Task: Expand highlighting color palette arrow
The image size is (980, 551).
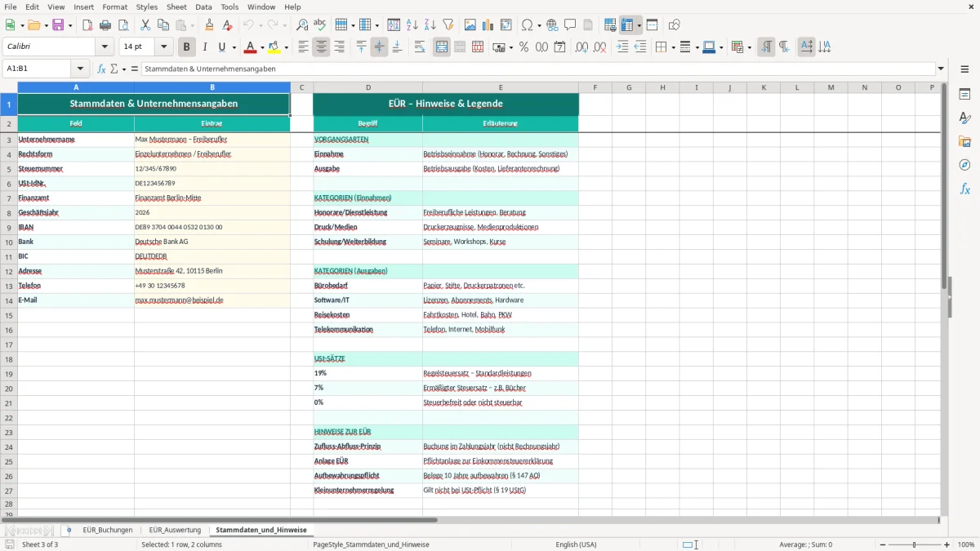Action: pyautogui.click(x=286, y=47)
